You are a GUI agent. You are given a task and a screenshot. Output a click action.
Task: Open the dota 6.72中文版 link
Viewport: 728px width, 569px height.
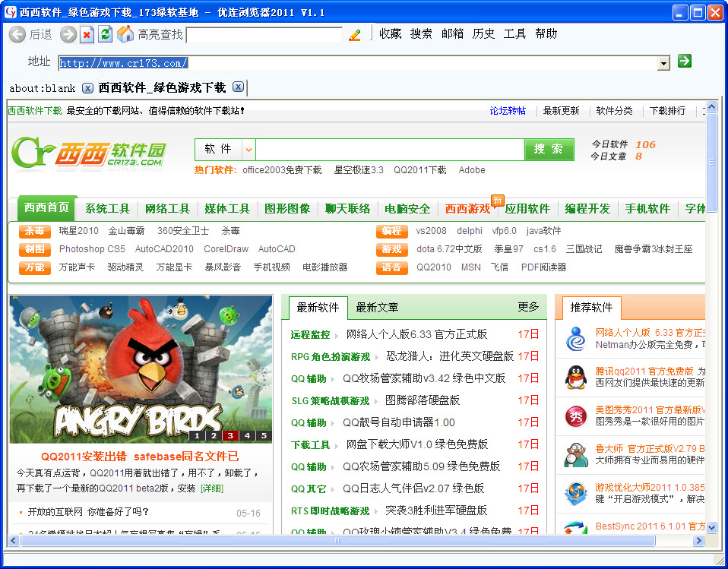(x=449, y=249)
